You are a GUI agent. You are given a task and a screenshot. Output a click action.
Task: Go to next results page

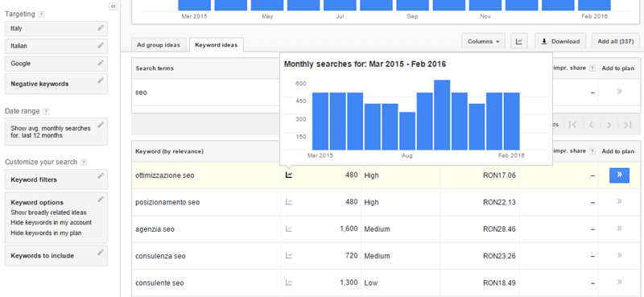coord(609,125)
